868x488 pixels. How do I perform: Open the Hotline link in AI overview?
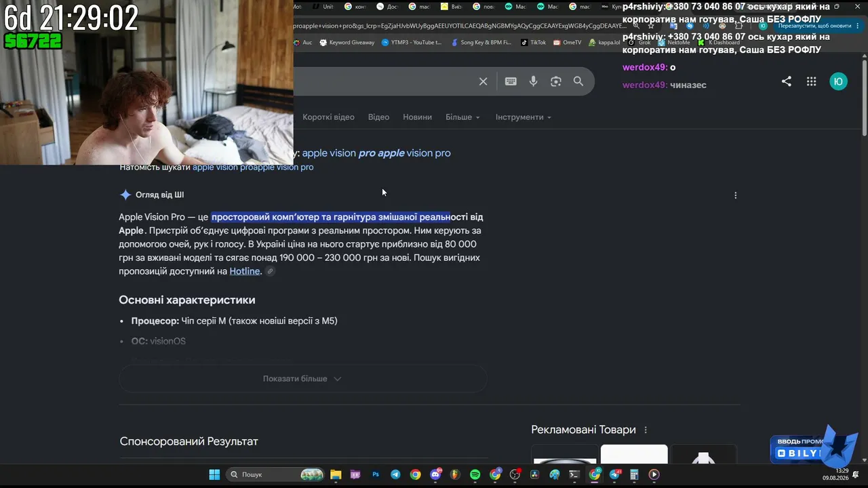click(x=245, y=271)
